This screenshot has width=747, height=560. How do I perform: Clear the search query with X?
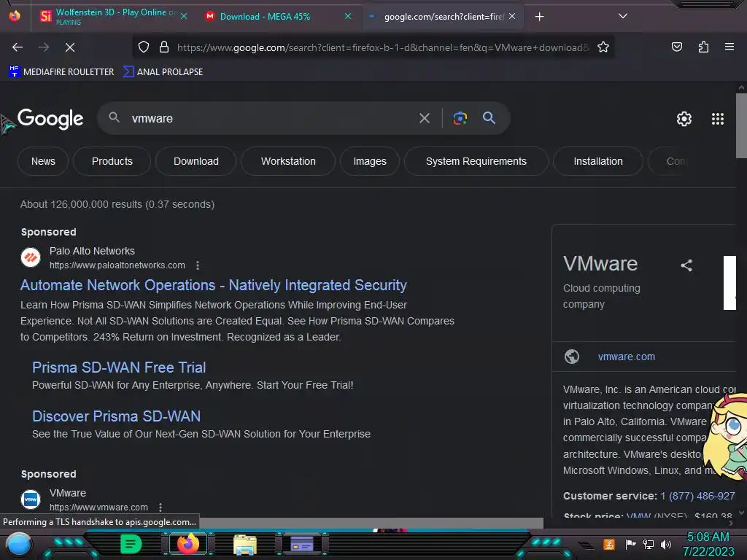coord(424,118)
